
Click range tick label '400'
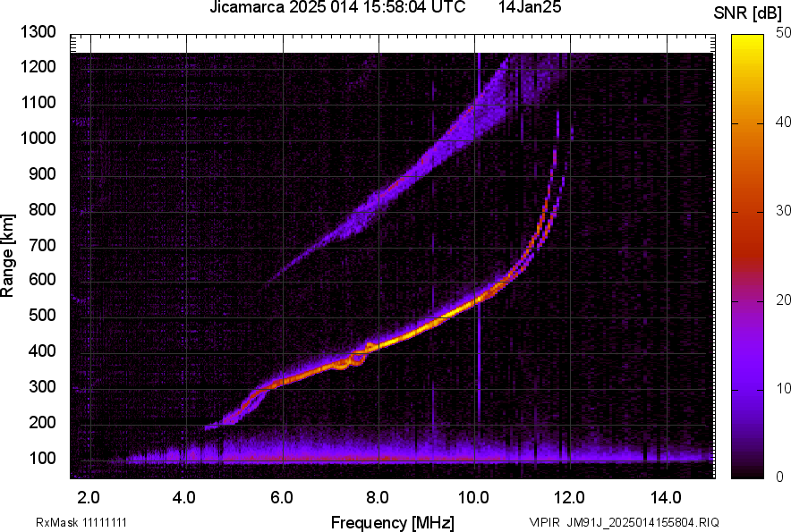(x=42, y=351)
